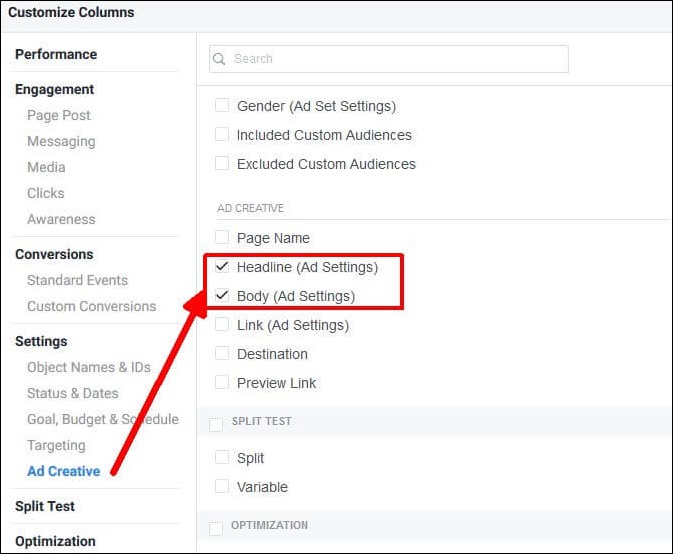Enable the Link (Ad Settings) checkbox
Image resolution: width=673 pixels, height=554 pixels.
(222, 324)
